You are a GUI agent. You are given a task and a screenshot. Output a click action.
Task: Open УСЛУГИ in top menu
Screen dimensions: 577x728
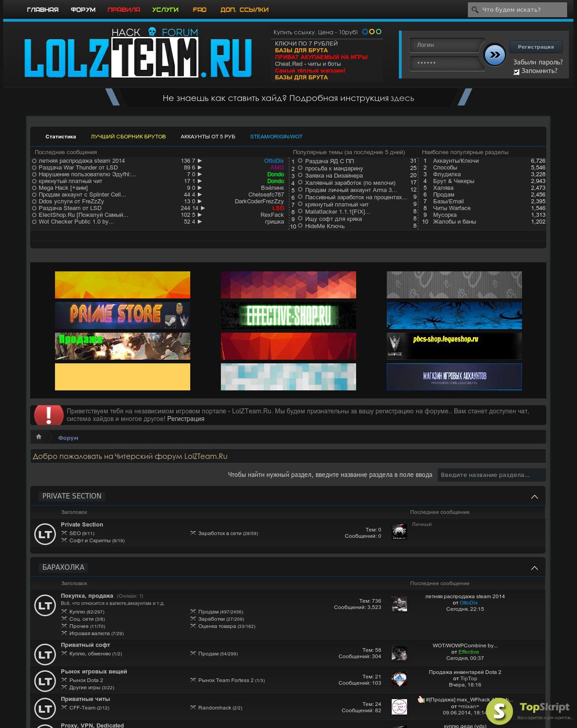pos(165,9)
